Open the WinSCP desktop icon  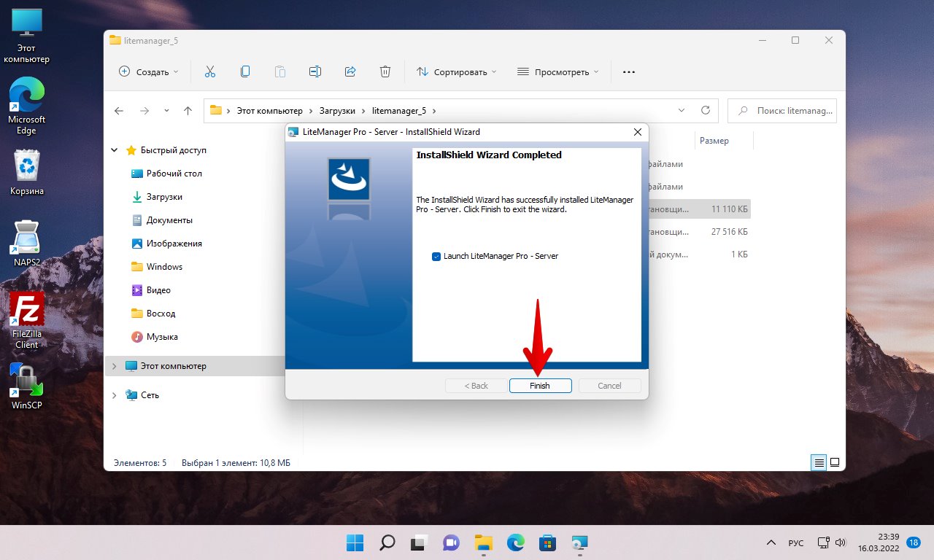pyautogui.click(x=26, y=386)
